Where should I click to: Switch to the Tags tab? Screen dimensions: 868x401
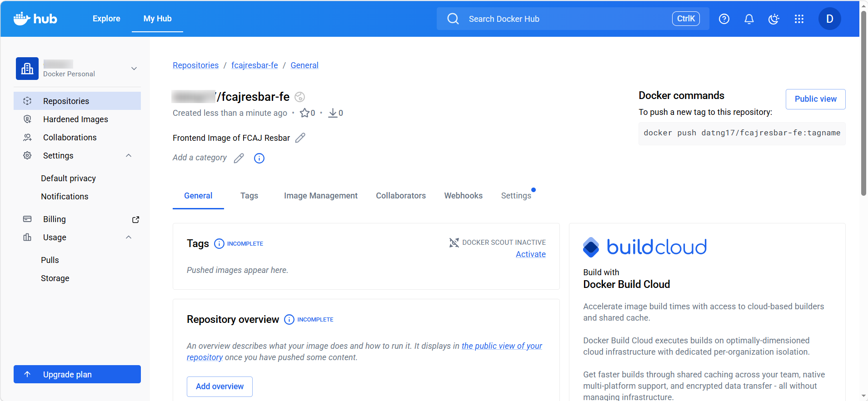(249, 196)
